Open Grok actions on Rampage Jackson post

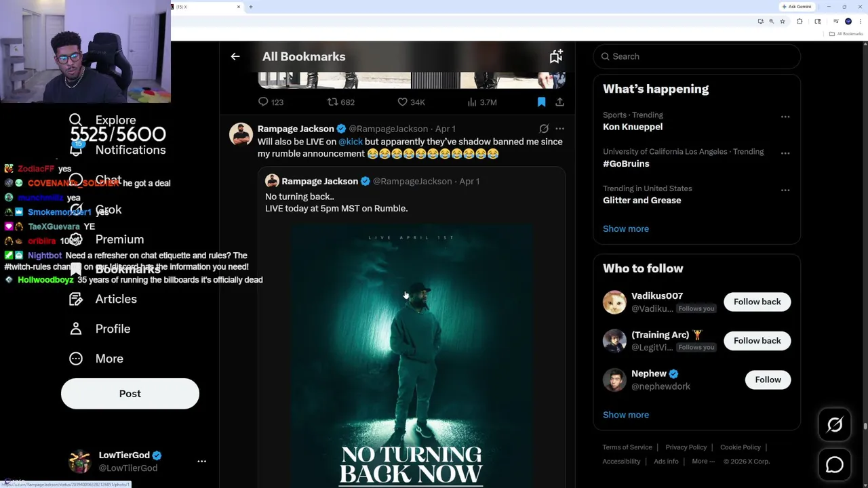[544, 128]
